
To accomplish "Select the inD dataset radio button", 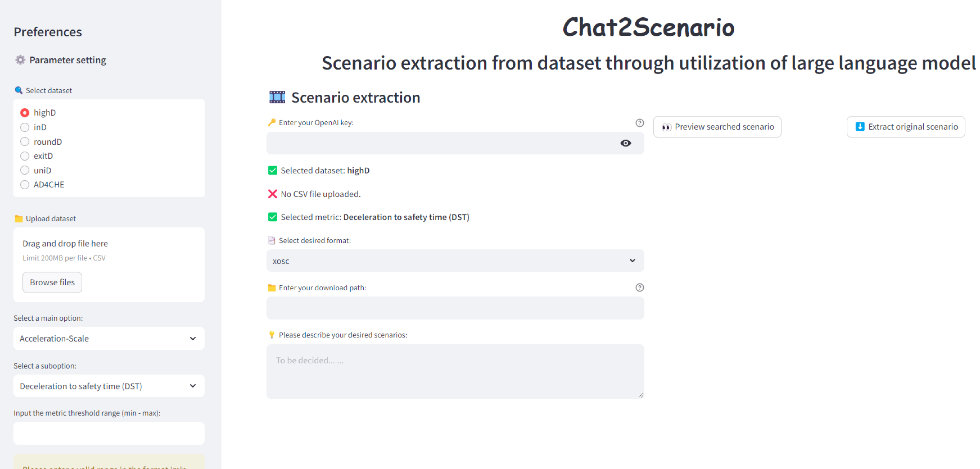I will click(x=25, y=127).
